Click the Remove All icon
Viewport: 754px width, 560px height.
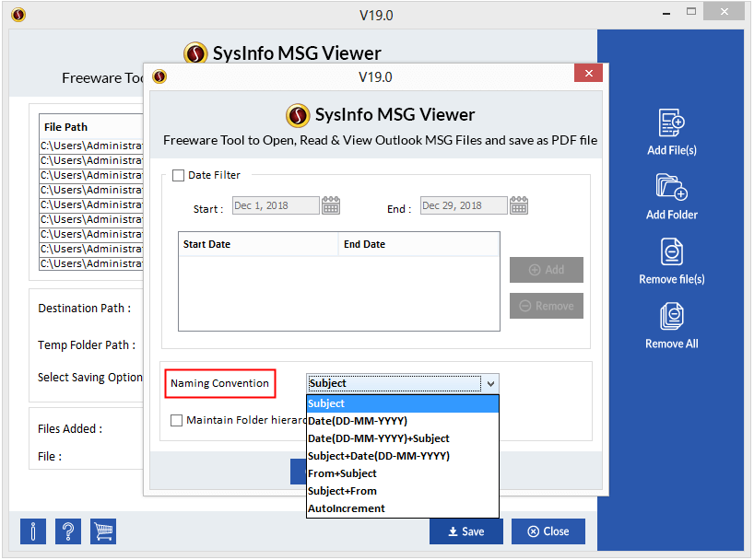[671, 316]
